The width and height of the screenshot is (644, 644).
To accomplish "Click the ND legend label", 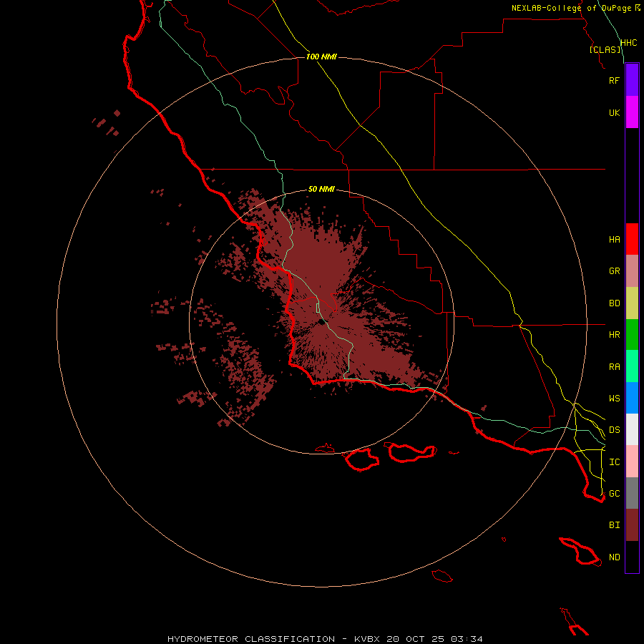I will pos(614,557).
